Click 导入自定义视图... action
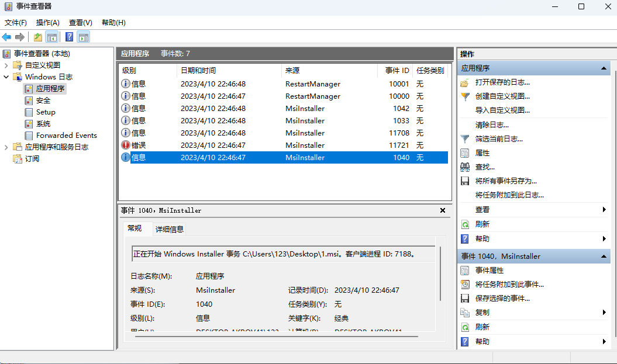 pyautogui.click(x=502, y=110)
